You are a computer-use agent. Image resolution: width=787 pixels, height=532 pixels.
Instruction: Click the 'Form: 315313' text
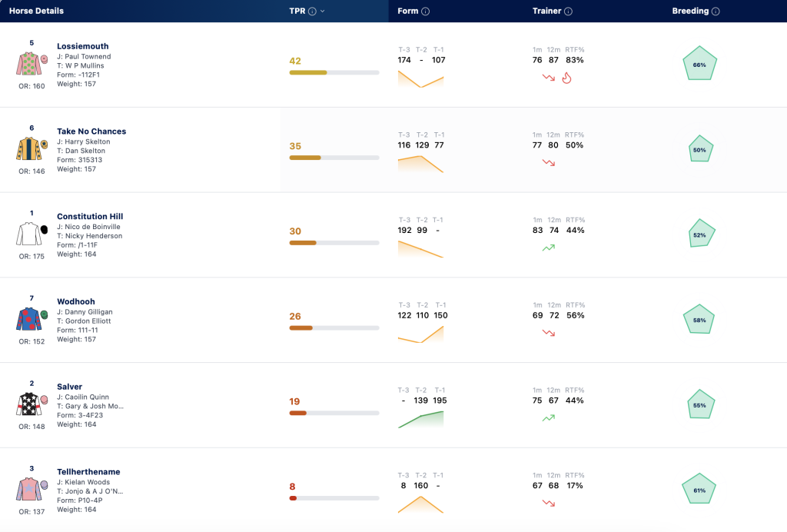click(79, 160)
